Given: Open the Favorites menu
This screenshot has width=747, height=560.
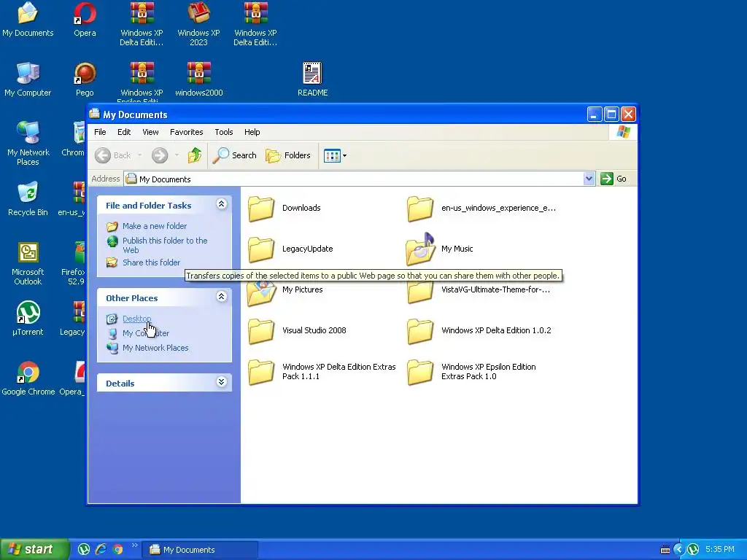Looking at the screenshot, I should click(x=186, y=132).
